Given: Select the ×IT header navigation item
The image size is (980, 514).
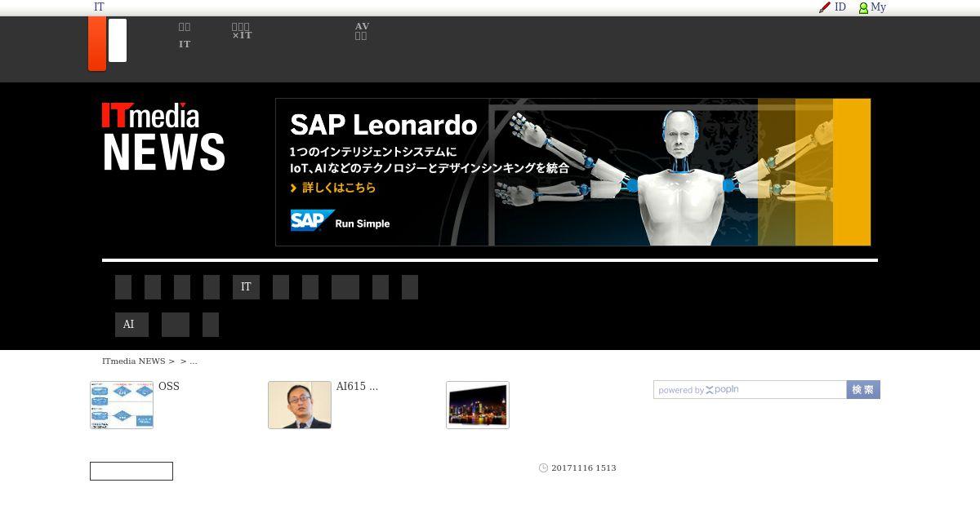Looking at the screenshot, I should coord(242,32).
